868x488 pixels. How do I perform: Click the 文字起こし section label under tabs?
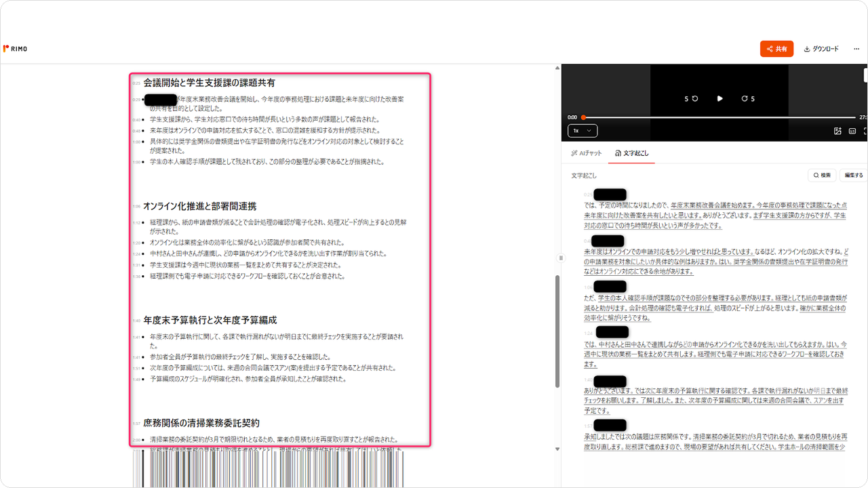tap(585, 176)
